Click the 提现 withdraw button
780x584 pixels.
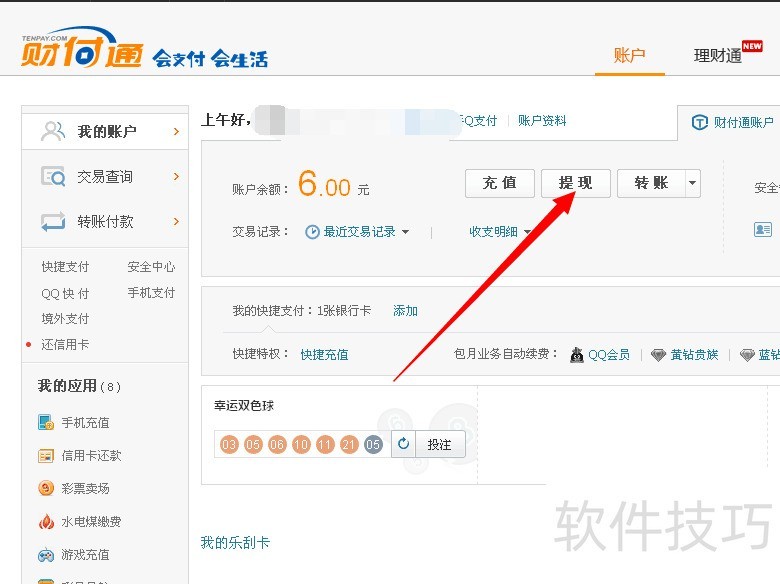[x=576, y=183]
